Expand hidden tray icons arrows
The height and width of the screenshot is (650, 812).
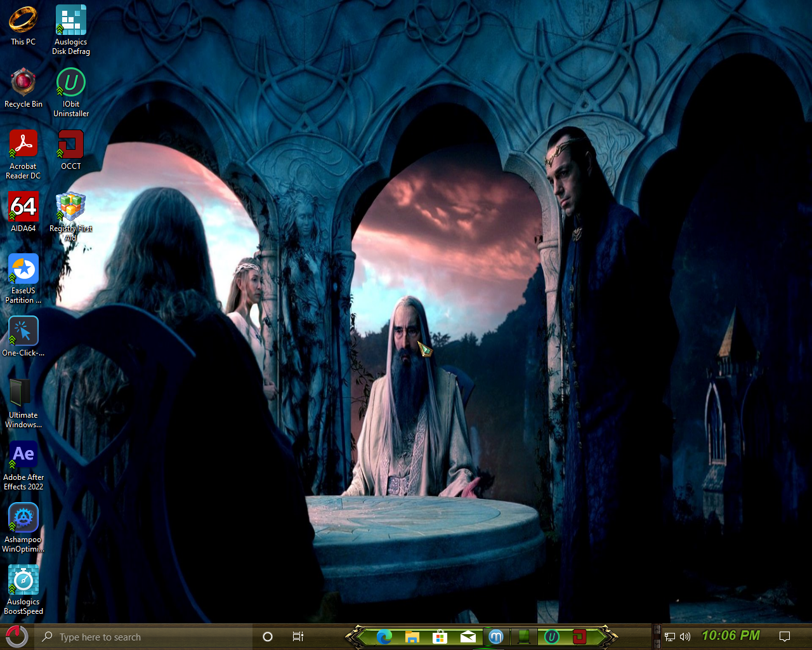click(x=657, y=637)
